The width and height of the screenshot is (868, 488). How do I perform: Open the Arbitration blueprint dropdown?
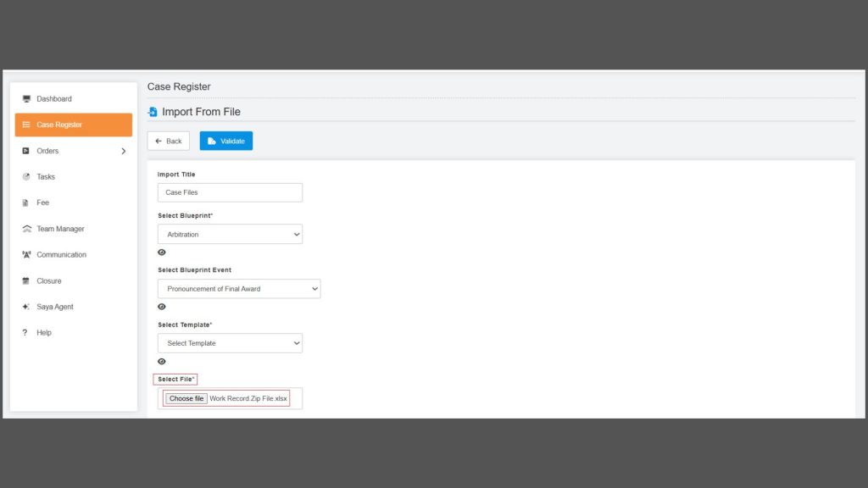coord(230,234)
